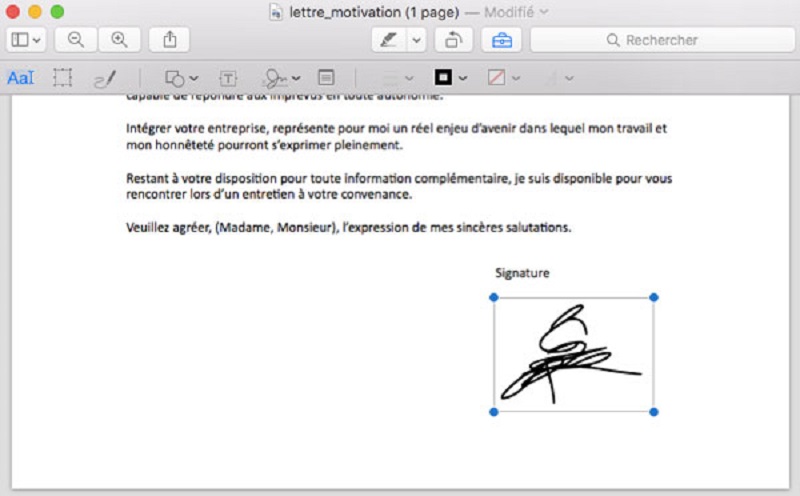Focus the Rechercher search field

662,40
